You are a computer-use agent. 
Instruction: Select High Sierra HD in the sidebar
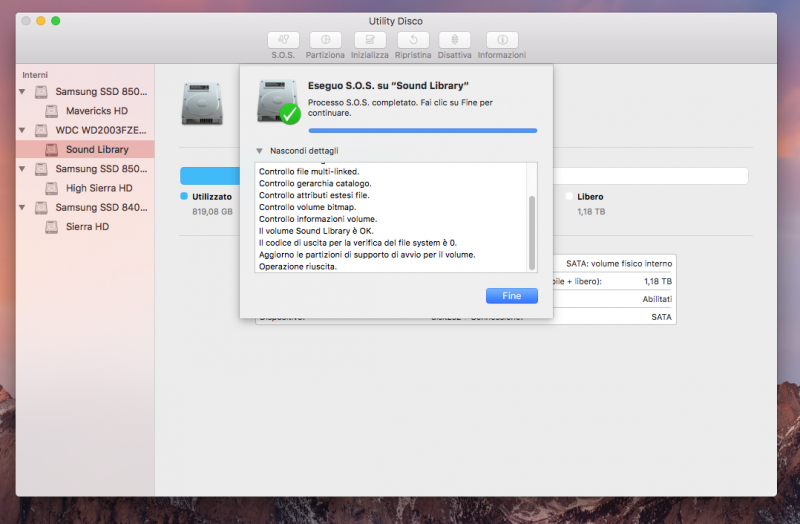[99, 188]
